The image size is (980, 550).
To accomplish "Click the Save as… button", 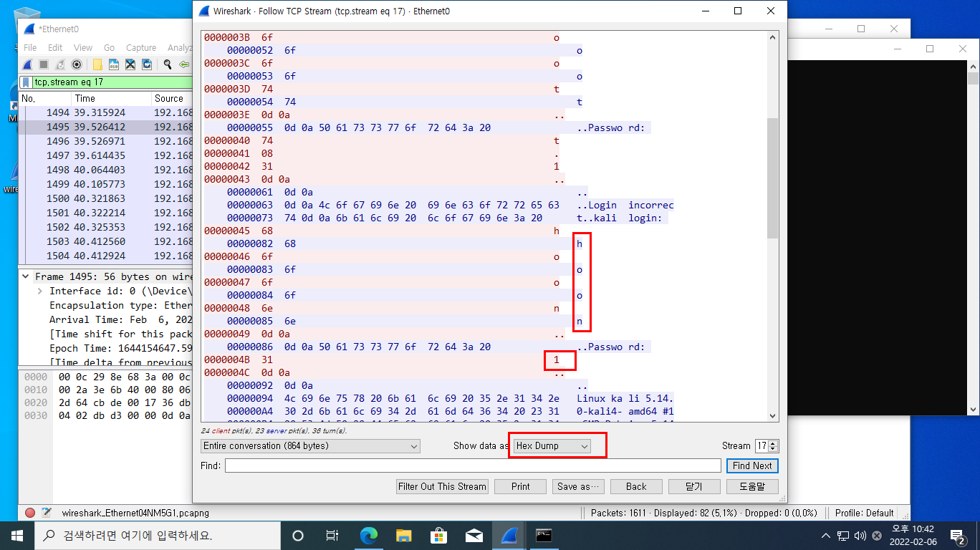I will tap(579, 486).
